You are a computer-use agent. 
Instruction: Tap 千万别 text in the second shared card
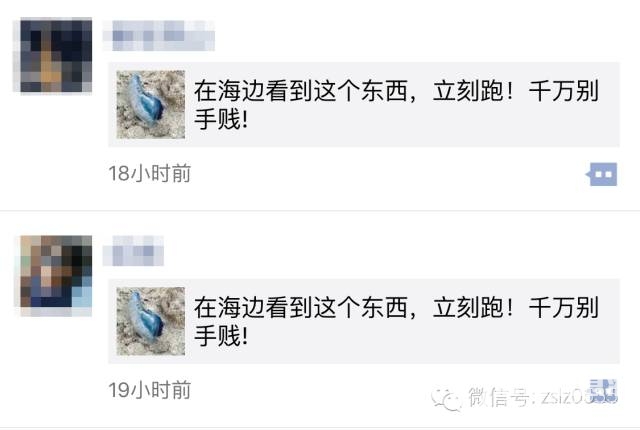[x=564, y=307]
